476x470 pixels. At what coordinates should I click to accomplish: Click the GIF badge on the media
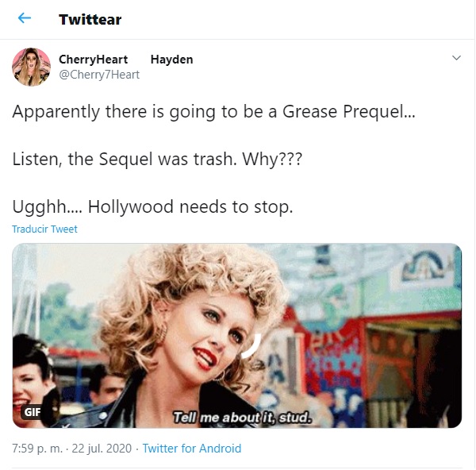point(33,412)
